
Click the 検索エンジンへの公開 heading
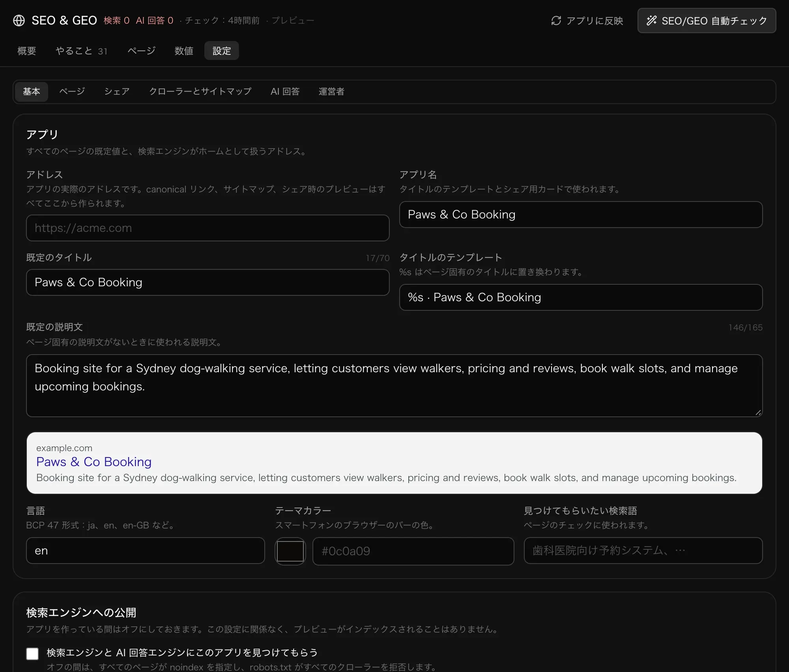pyautogui.click(x=81, y=612)
